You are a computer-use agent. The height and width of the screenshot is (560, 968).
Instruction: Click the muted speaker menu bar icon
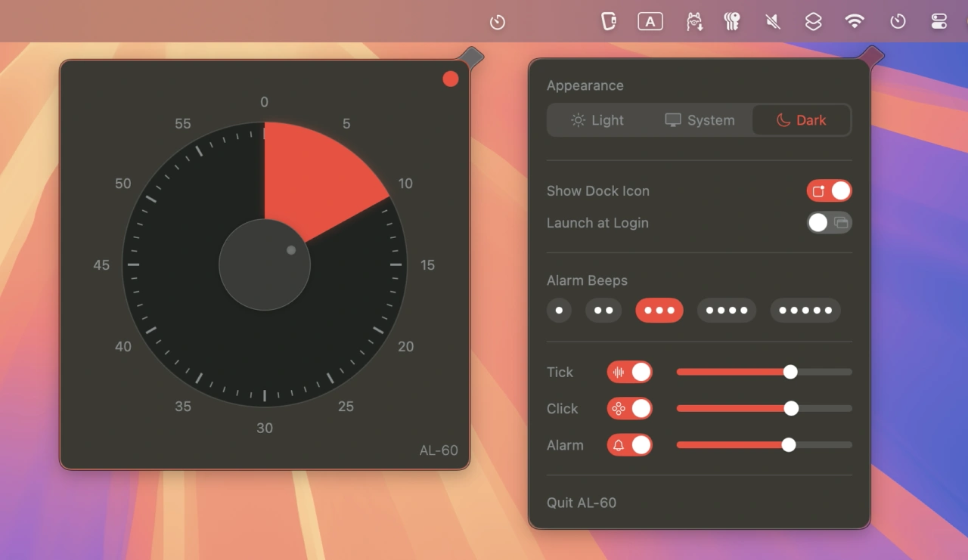tap(772, 22)
